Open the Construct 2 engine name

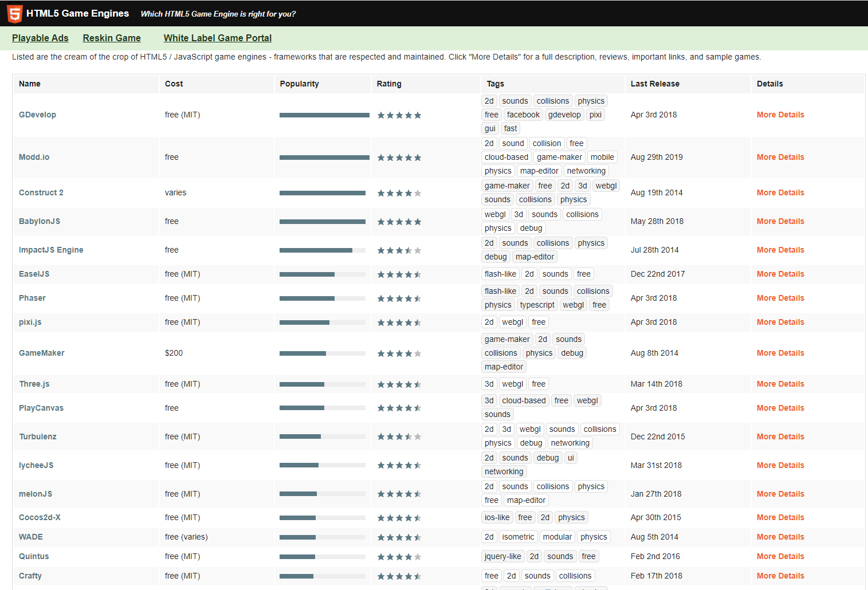41,192
